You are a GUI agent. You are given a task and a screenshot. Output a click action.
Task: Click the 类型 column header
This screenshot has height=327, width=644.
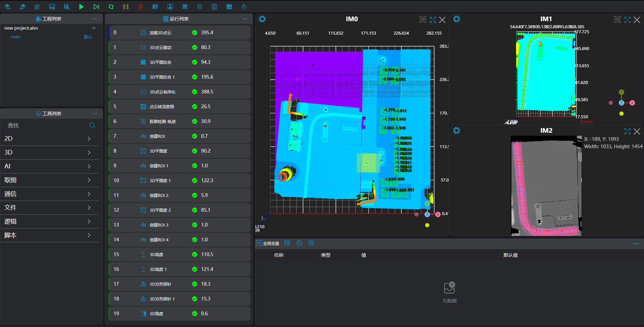[x=326, y=255]
